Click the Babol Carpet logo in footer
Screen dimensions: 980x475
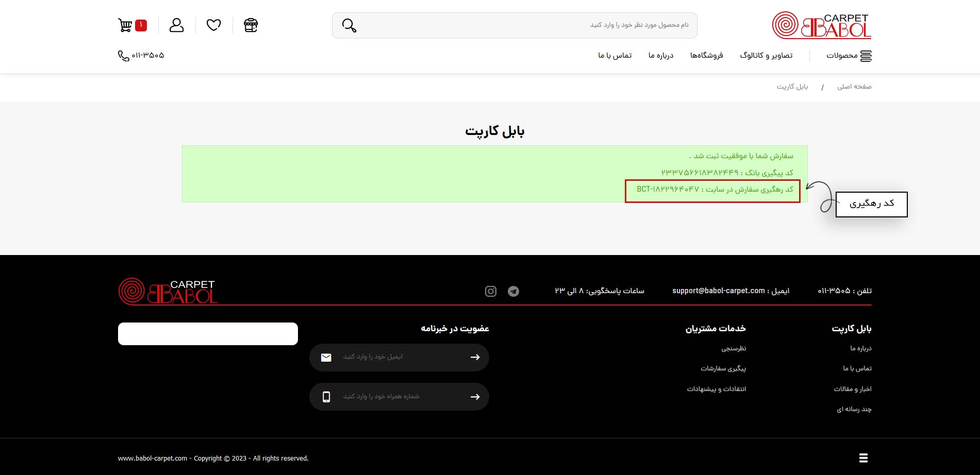(x=168, y=291)
